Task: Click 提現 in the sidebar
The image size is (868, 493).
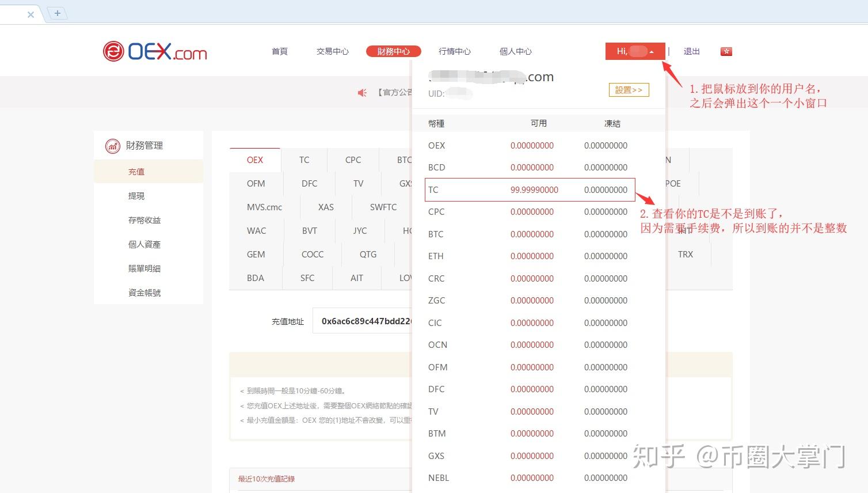Action: [136, 196]
